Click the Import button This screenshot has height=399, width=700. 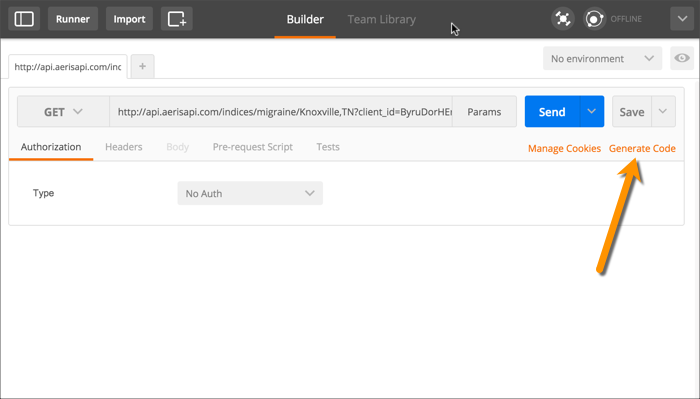pos(129,19)
